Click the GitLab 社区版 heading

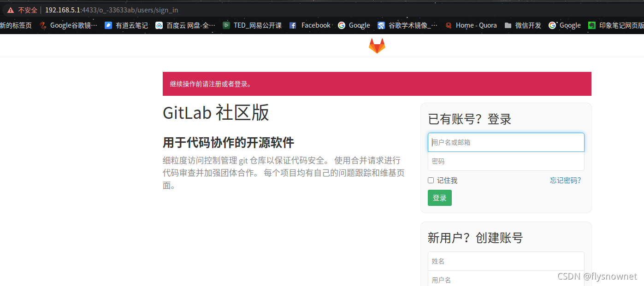coord(216,113)
